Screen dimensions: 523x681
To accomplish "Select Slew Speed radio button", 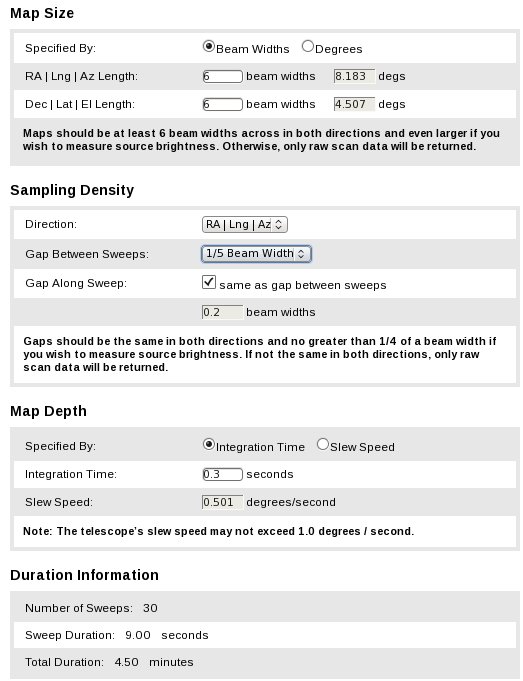I will pyautogui.click(x=323, y=444).
